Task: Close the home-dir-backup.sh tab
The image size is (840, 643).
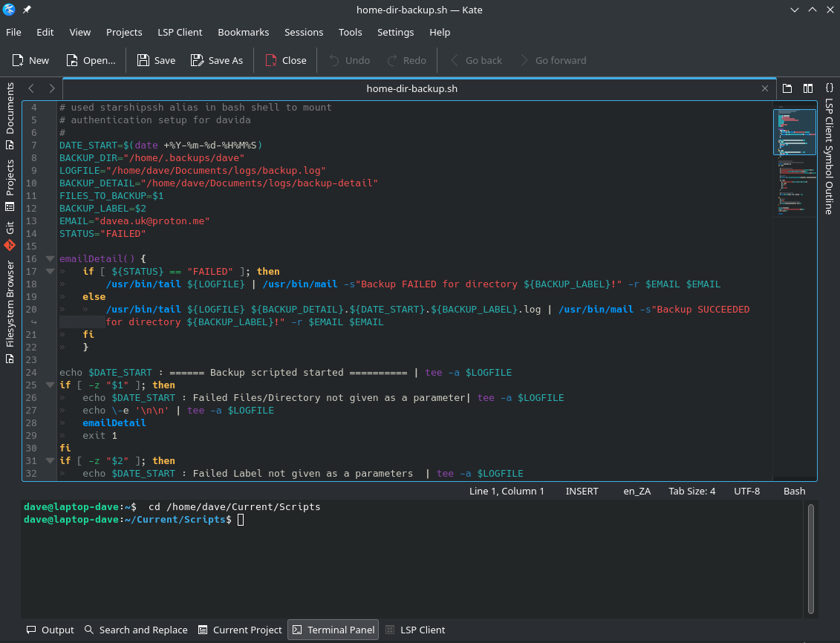Action: click(x=765, y=88)
